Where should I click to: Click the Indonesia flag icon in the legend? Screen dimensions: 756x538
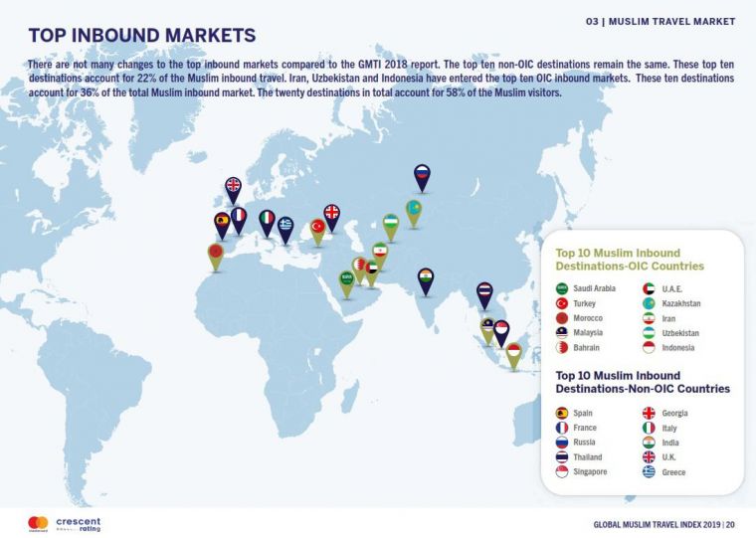pyautogui.click(x=649, y=348)
